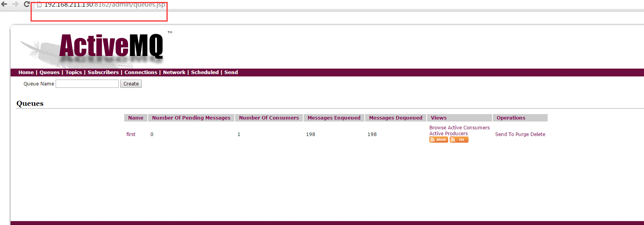Open the Network menu item
The image size is (644, 225).
click(x=174, y=73)
